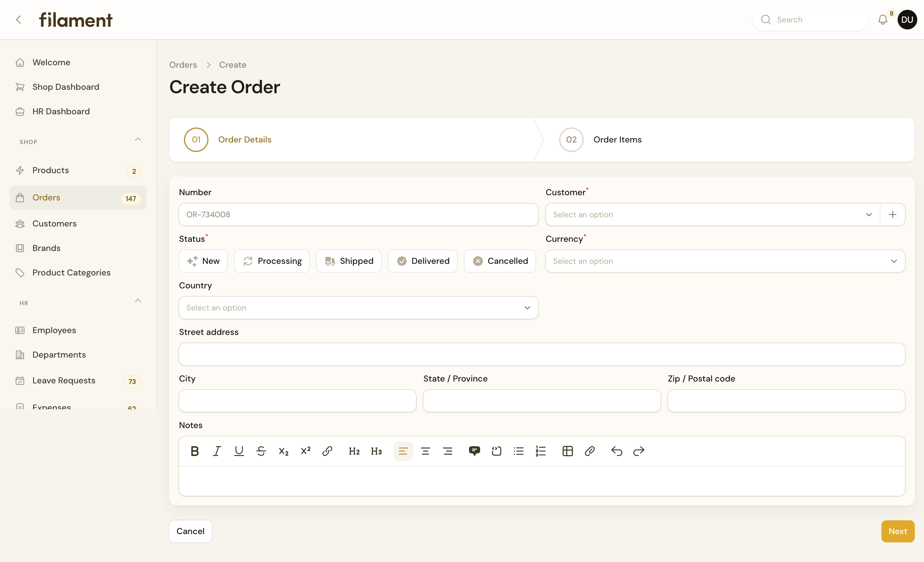Insert a table in Notes editor

pos(568,451)
